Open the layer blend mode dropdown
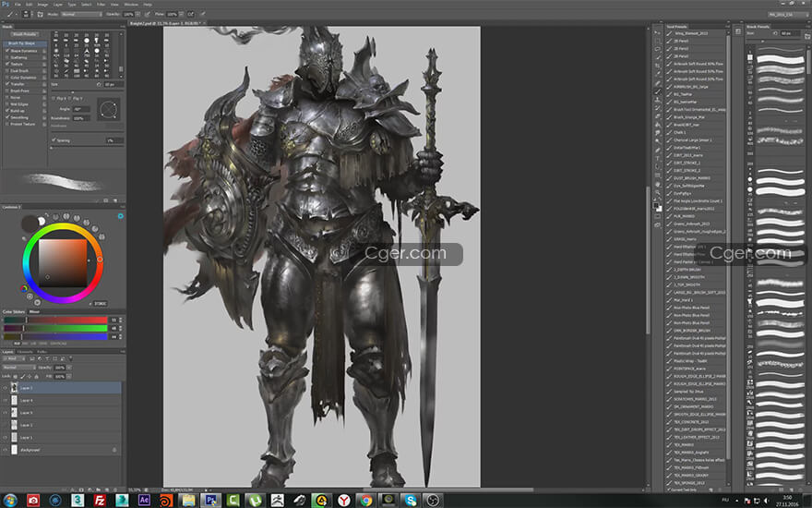The image size is (812, 508). pyautogui.click(x=19, y=368)
